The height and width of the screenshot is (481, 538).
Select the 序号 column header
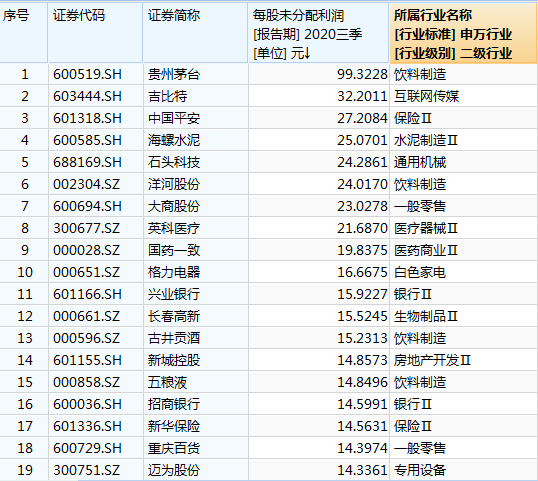23,33
